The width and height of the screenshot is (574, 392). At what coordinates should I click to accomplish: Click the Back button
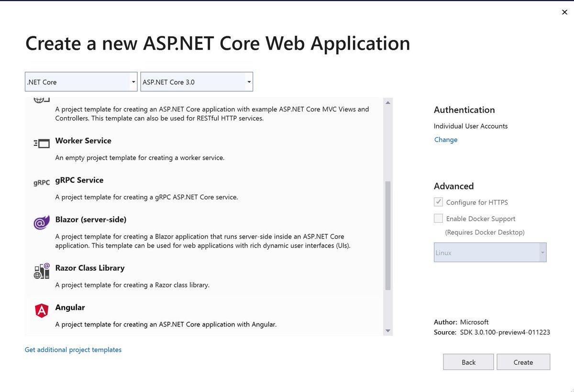pos(468,362)
